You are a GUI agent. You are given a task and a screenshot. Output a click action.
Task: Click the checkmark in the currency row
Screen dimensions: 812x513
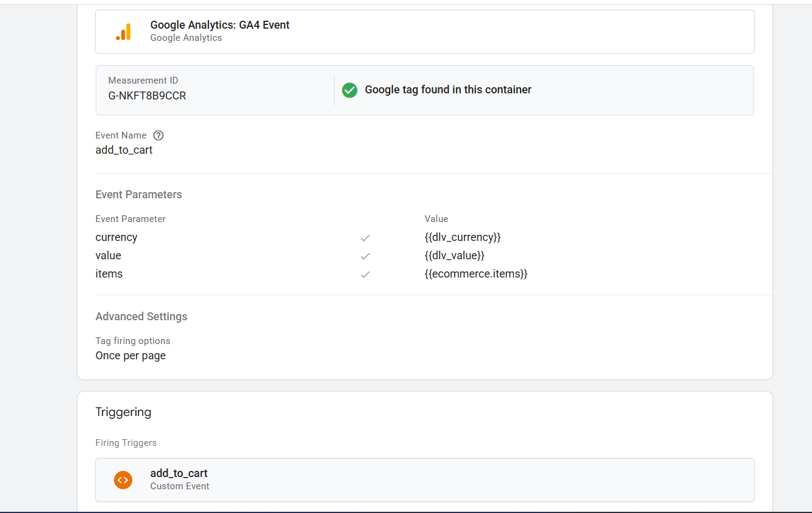tap(365, 238)
